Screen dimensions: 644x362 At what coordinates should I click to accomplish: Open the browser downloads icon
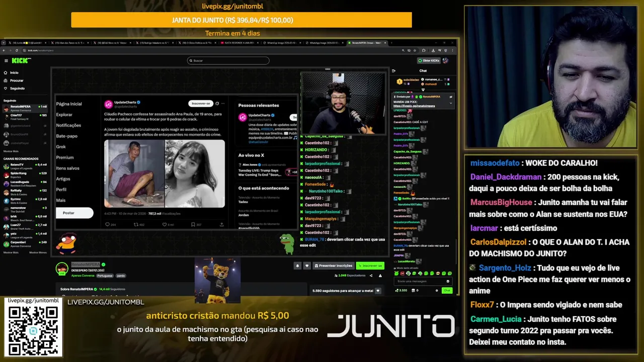pyautogui.click(x=433, y=50)
